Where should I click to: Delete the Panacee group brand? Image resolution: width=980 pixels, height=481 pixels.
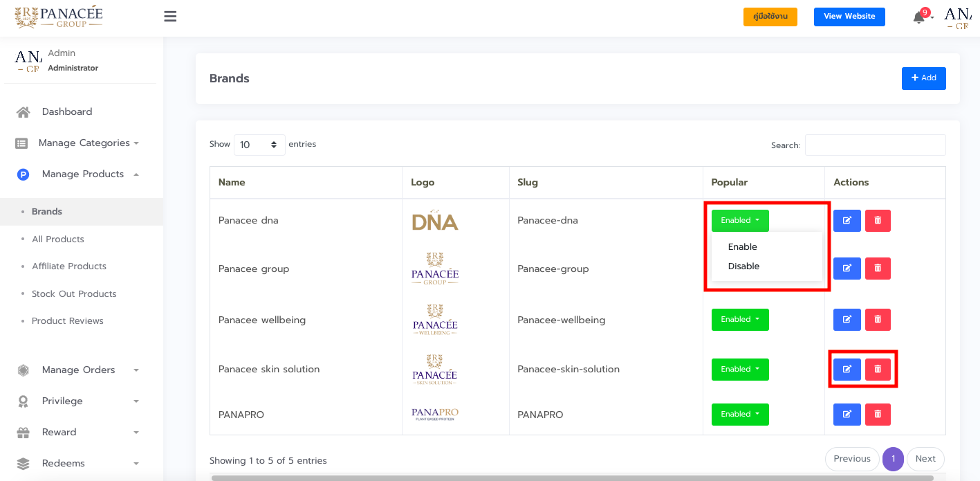point(878,269)
